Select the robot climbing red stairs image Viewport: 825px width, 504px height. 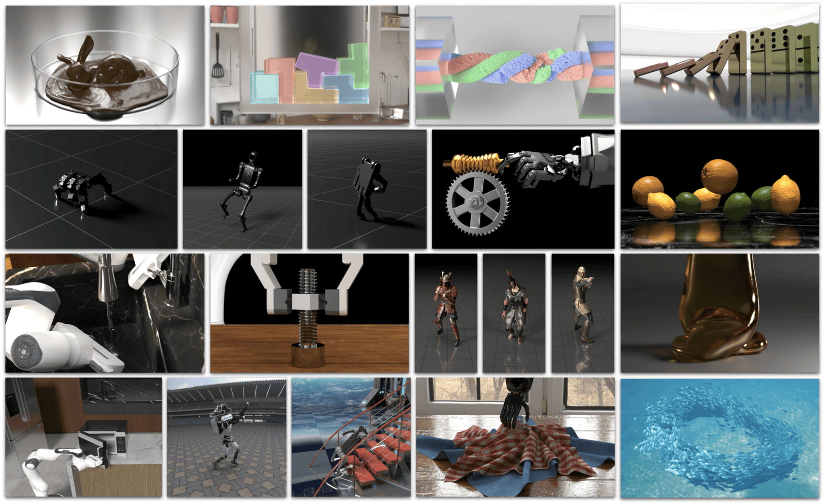point(351,437)
